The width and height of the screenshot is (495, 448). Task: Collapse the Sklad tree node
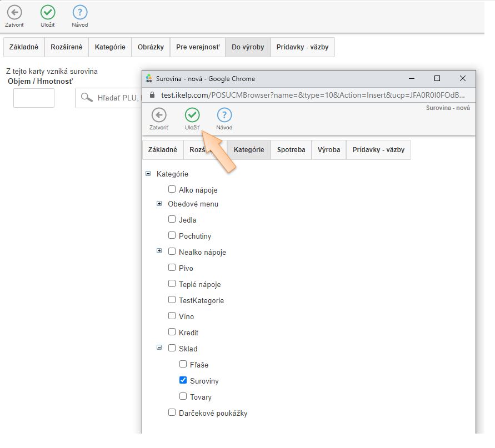tap(159, 348)
